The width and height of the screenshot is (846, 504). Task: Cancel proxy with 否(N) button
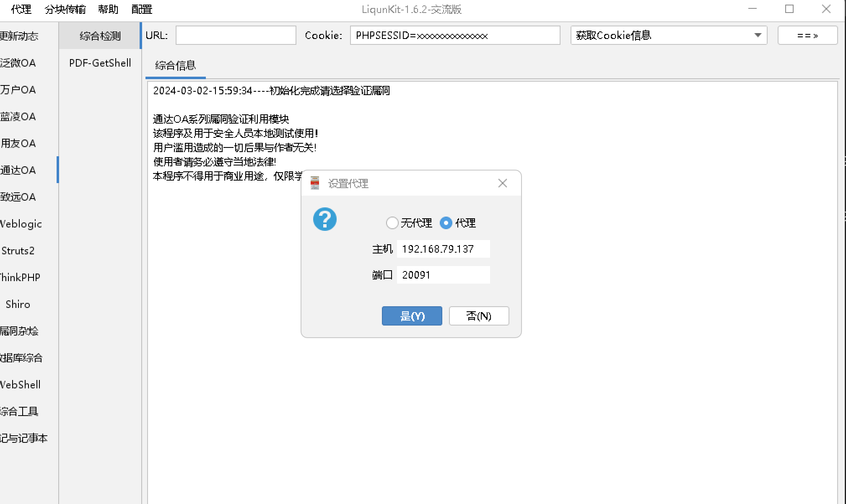pos(479,316)
